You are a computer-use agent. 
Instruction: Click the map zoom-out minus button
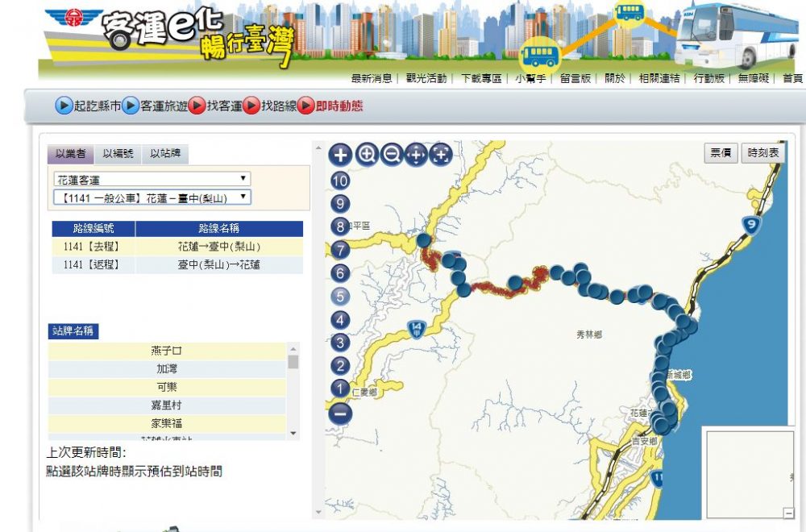pyautogui.click(x=340, y=414)
